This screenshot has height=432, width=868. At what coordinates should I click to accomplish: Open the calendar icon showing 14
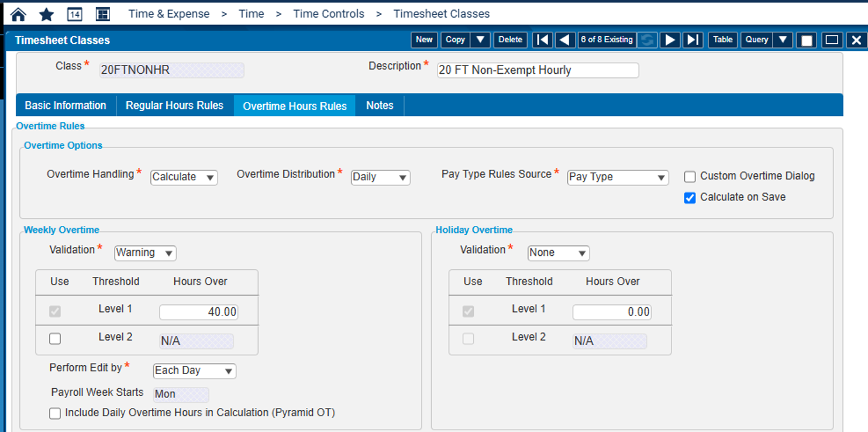(74, 13)
